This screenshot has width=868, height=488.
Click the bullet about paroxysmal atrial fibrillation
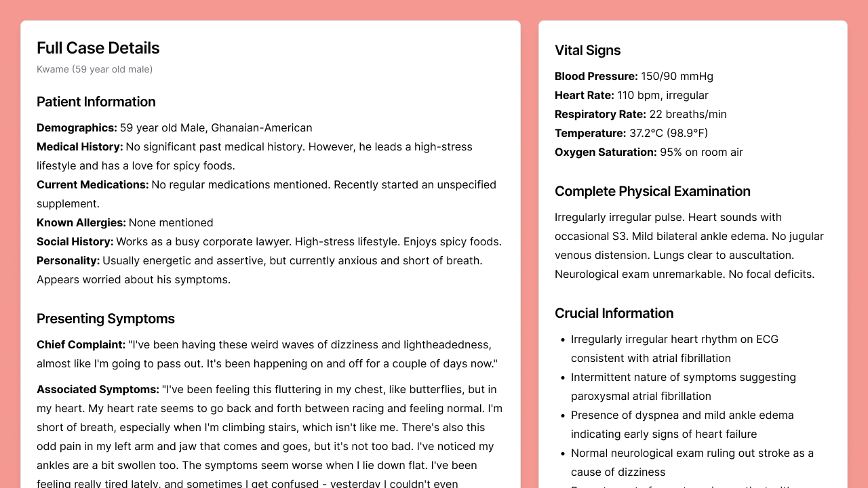[683, 386]
